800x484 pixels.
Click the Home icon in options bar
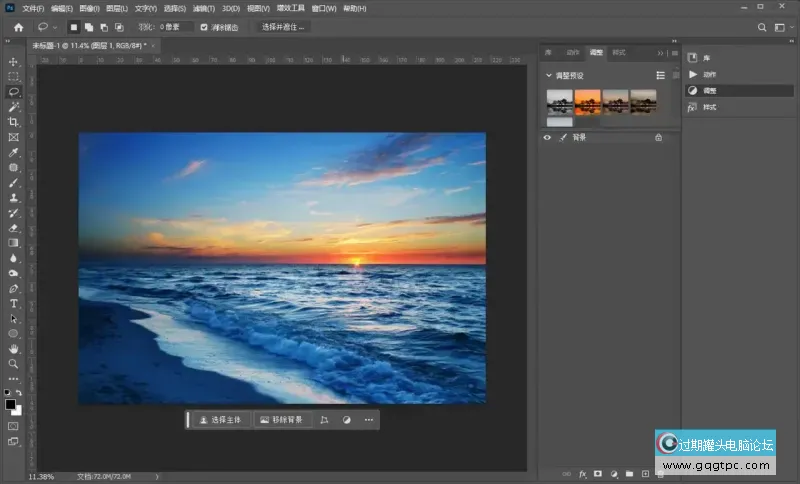[x=18, y=28]
